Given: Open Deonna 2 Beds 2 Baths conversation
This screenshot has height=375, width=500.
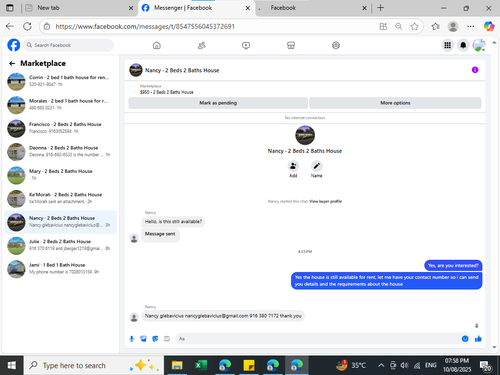Looking at the screenshot, I should pyautogui.click(x=61, y=152).
